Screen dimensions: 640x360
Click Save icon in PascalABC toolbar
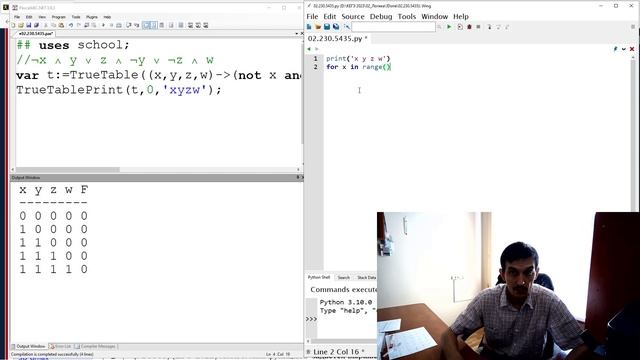[29, 25]
